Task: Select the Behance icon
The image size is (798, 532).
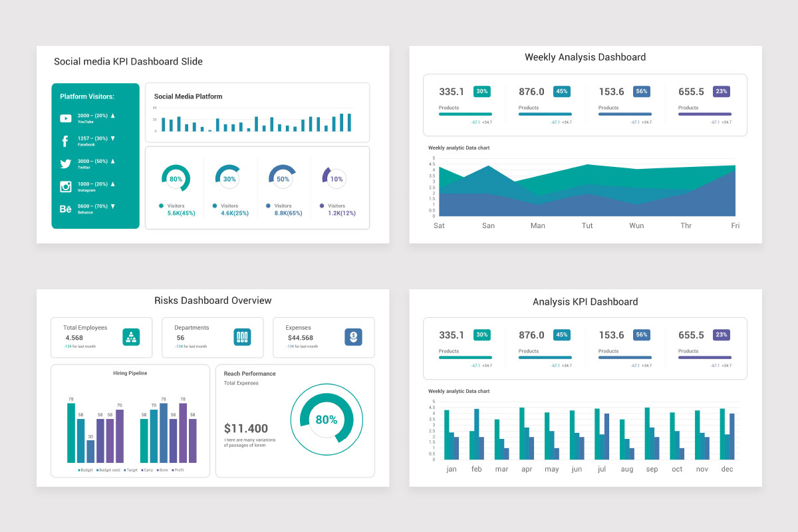Action: 65,209
